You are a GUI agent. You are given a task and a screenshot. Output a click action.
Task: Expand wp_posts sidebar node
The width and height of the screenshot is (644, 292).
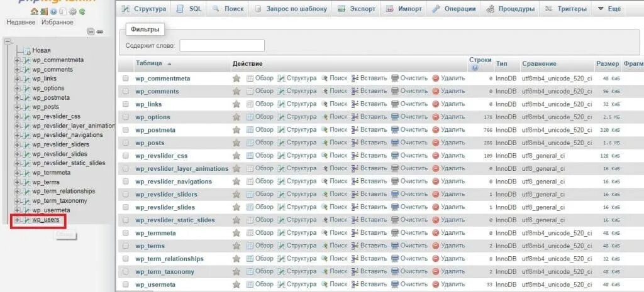tap(17, 107)
